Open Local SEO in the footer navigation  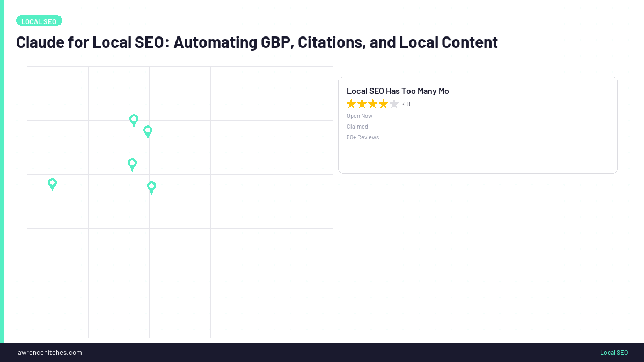(614, 352)
